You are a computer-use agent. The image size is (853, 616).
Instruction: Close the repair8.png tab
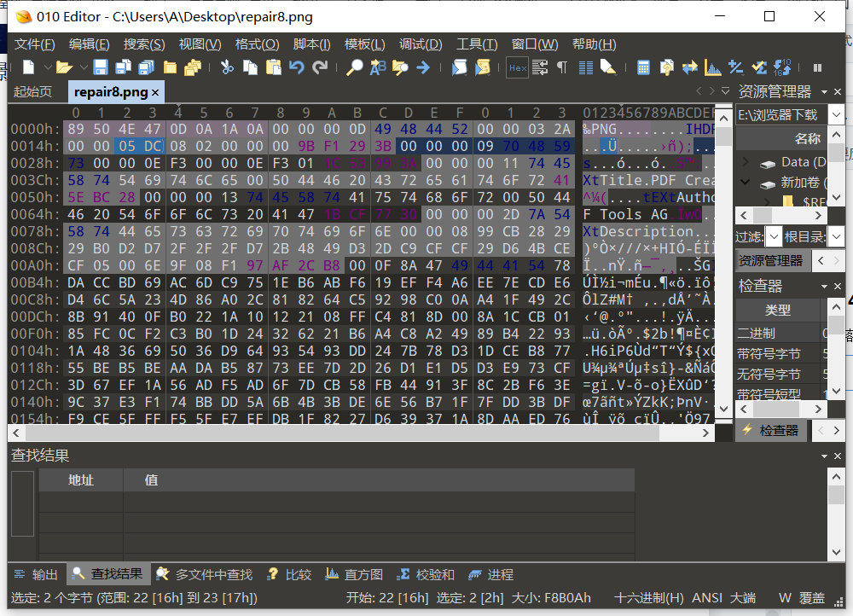155,92
